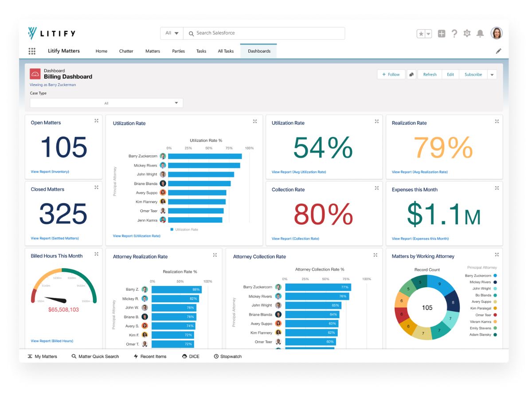532x399 pixels.
Task: Open Favorites star icon
Action: (x=421, y=34)
